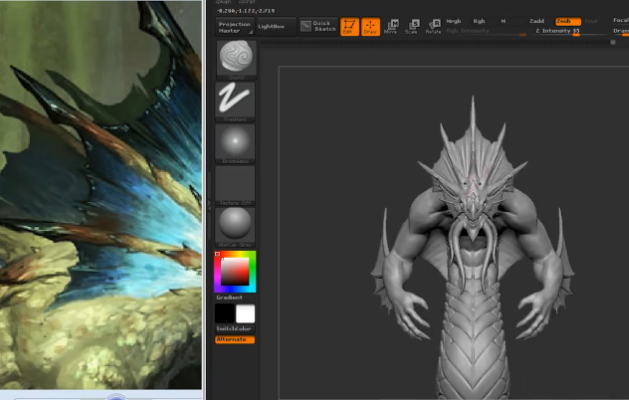Open the Zscript menu
The image size is (629, 400).
pyautogui.click(x=247, y=2)
